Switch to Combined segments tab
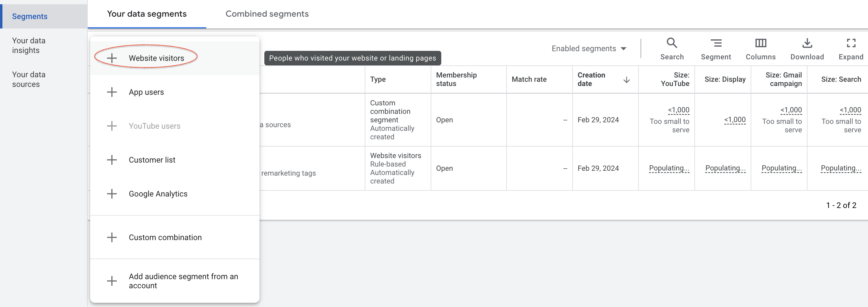The image size is (868, 307). coord(267,14)
